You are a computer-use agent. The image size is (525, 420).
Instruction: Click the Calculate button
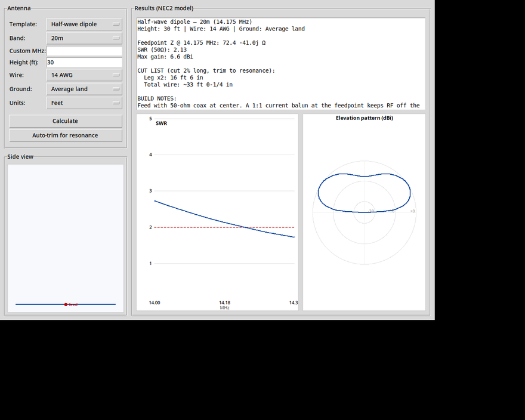[65, 121]
